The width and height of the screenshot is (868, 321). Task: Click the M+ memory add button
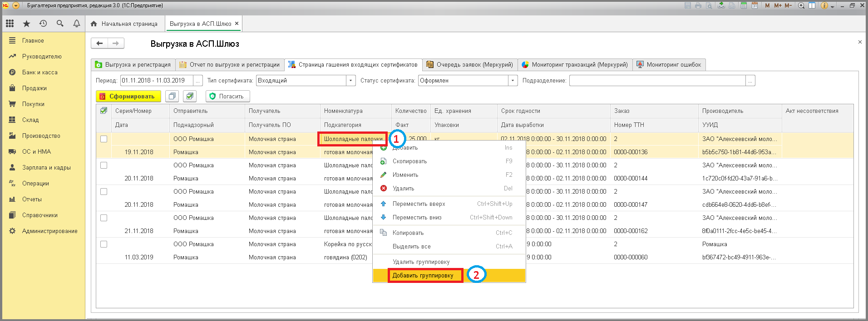(778, 5)
